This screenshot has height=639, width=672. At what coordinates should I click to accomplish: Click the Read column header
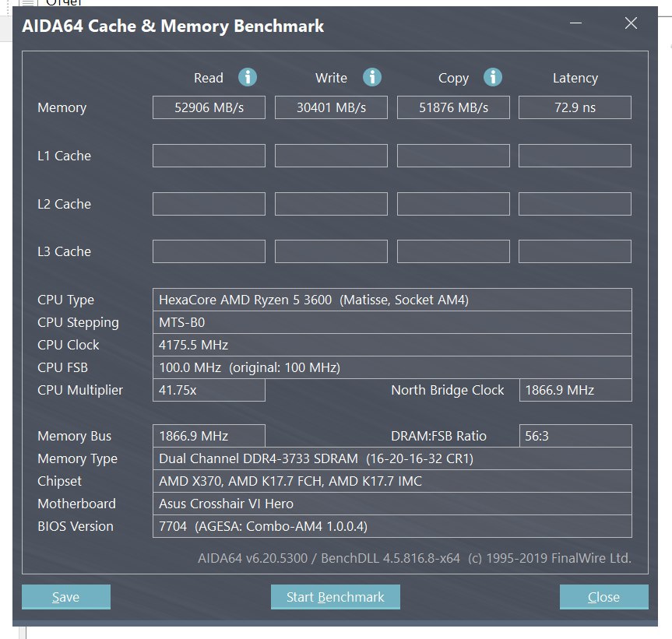coord(208,78)
